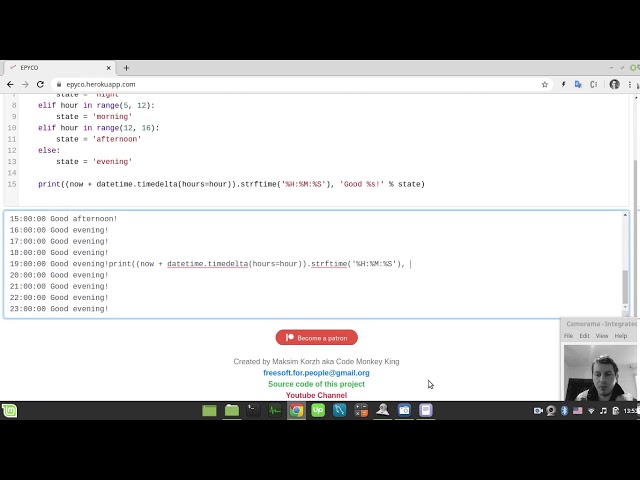Image resolution: width=640 pixels, height=480 pixels.
Task: Click the Camorama window title bar
Action: pos(601,324)
